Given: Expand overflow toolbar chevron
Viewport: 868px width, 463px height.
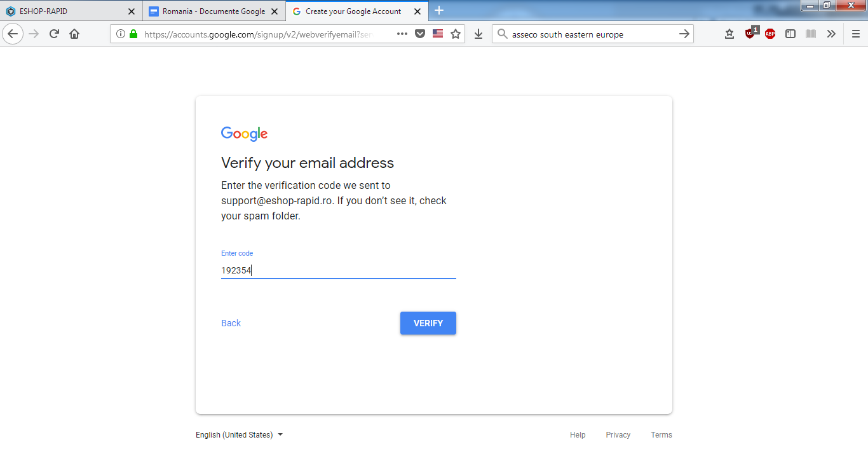Looking at the screenshot, I should pyautogui.click(x=831, y=34).
